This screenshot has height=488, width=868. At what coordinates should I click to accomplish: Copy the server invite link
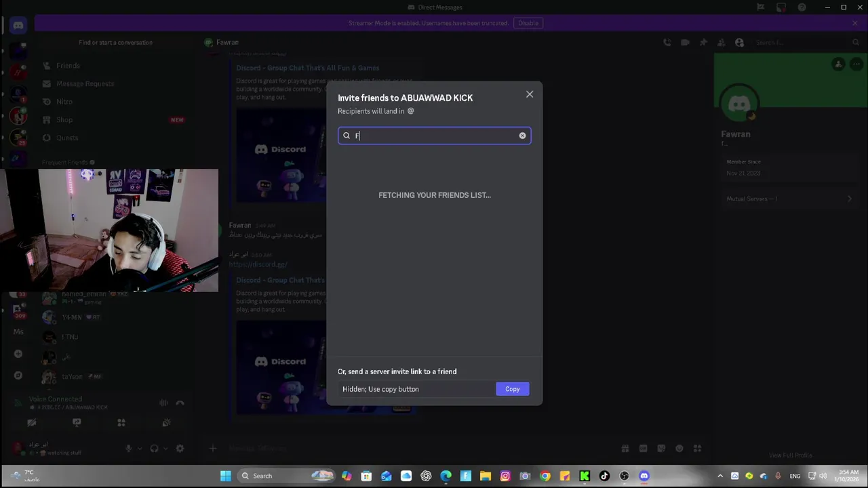[512, 389]
